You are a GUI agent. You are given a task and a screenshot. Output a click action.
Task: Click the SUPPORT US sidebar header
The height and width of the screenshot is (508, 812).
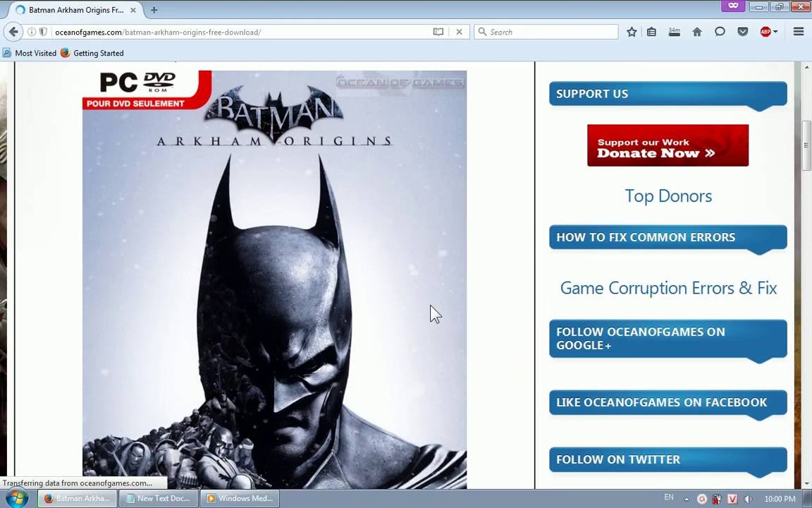point(668,94)
